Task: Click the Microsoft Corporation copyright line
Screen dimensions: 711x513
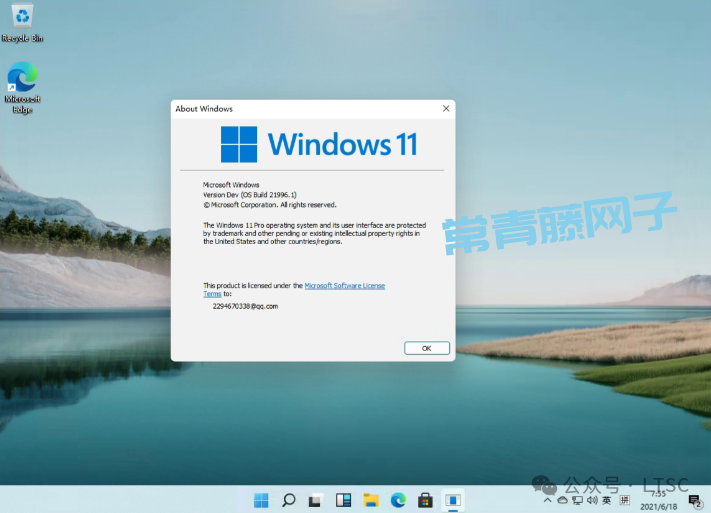Action: coord(270,205)
